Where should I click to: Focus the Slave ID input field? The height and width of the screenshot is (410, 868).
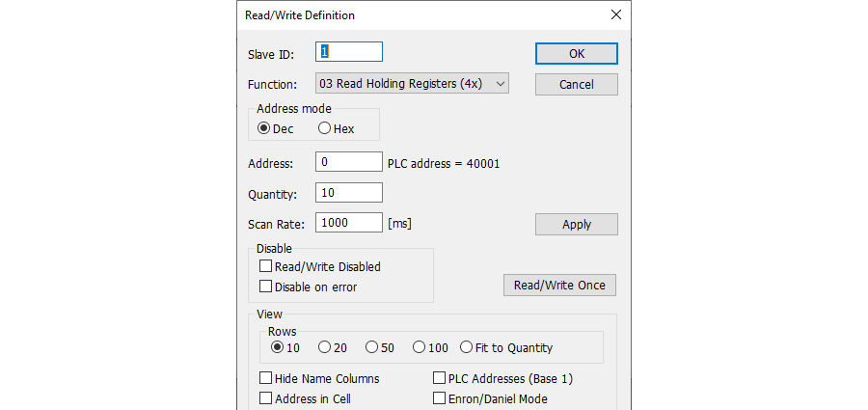[349, 51]
